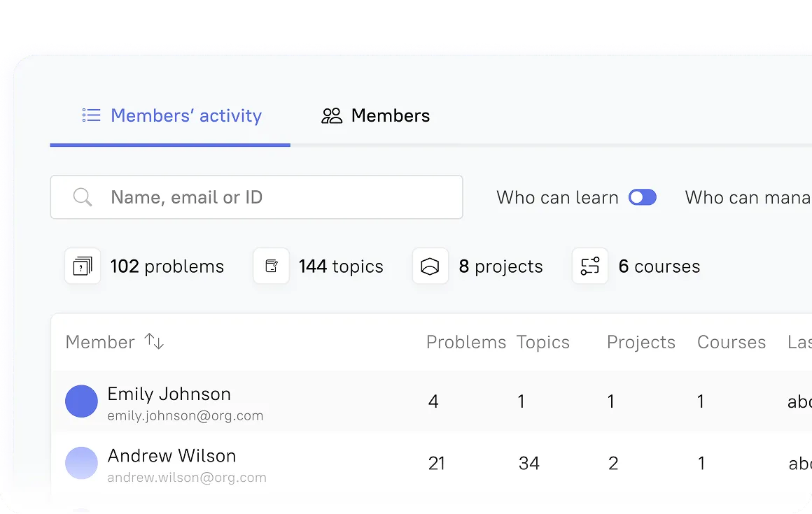Viewport: 812px width, 514px height.
Task: Focus the Name, email or ID search field
Action: pos(256,197)
